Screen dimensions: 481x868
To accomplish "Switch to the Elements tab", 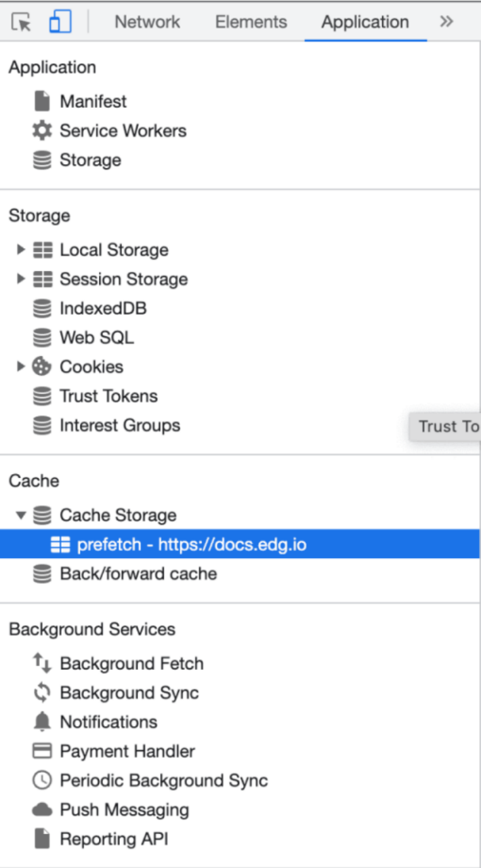I will tap(251, 22).
